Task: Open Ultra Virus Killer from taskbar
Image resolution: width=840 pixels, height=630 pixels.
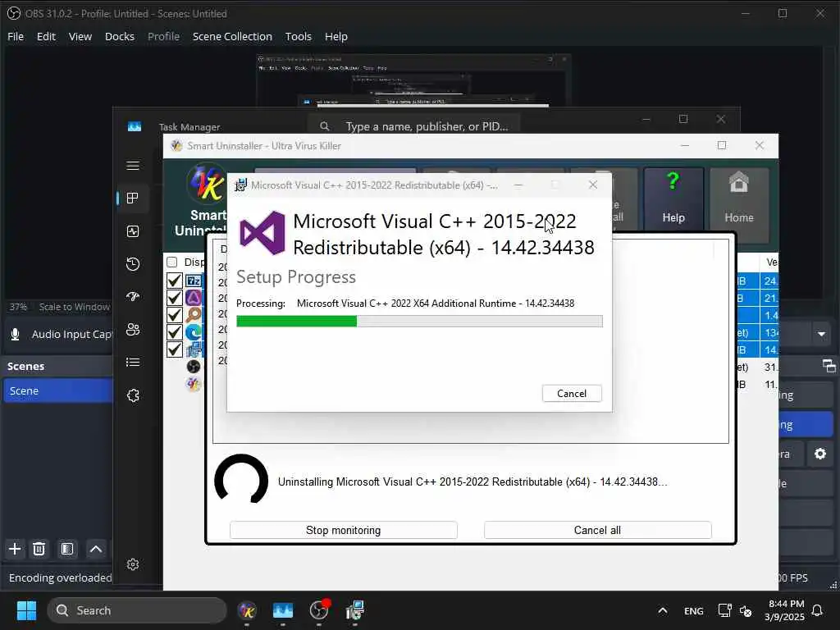Action: click(247, 610)
